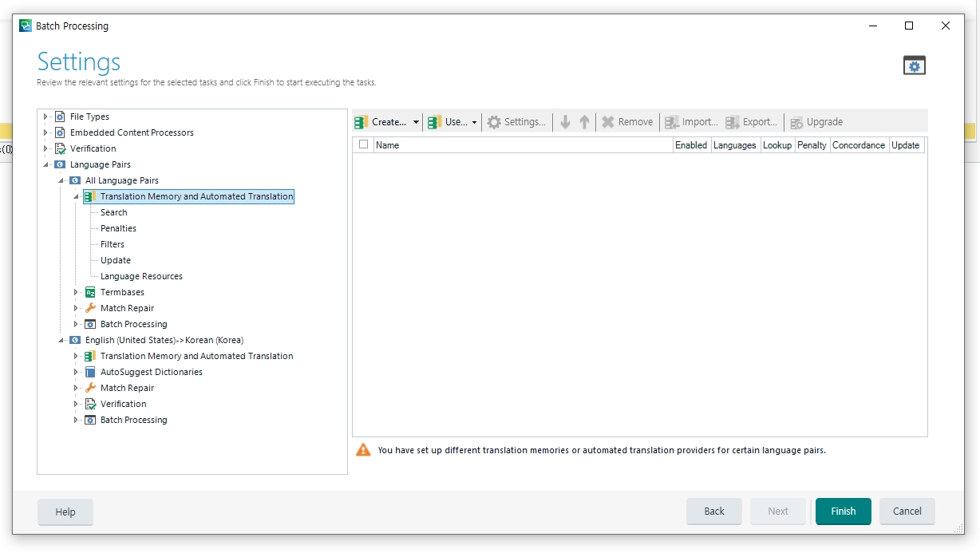Click the Move Up arrow icon
This screenshot has height=553, width=980.
pyautogui.click(x=584, y=122)
